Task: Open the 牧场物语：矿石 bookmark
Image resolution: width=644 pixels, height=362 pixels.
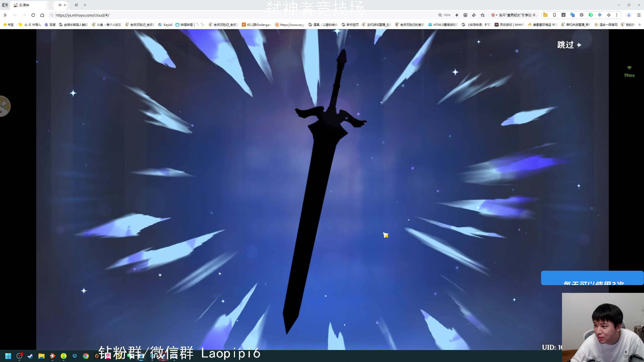Action: tap(476, 25)
